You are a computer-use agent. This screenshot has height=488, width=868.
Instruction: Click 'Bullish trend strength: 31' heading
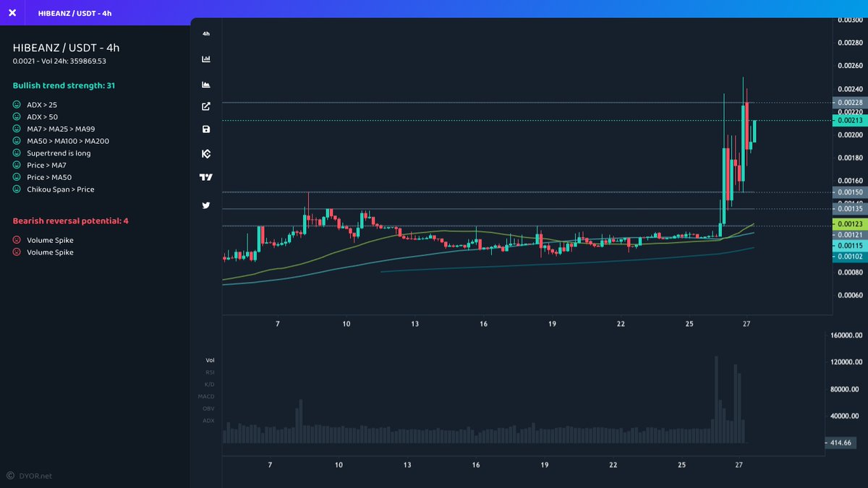pyautogui.click(x=64, y=85)
